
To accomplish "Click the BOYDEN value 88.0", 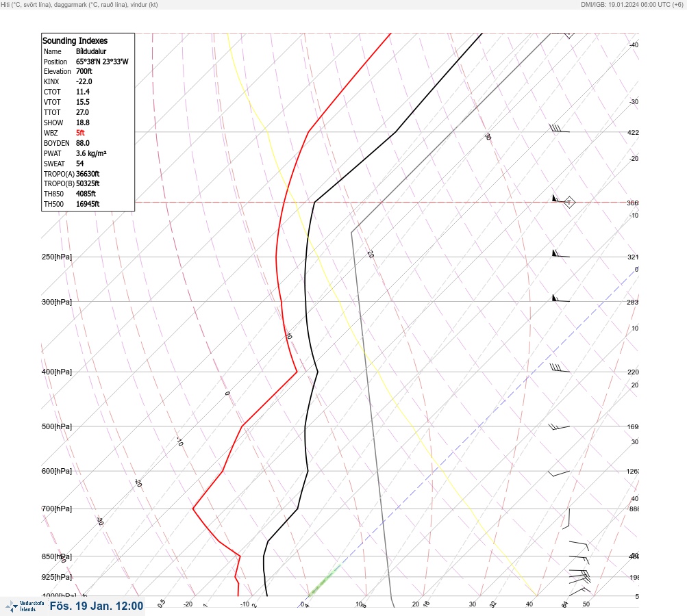I will [83, 143].
